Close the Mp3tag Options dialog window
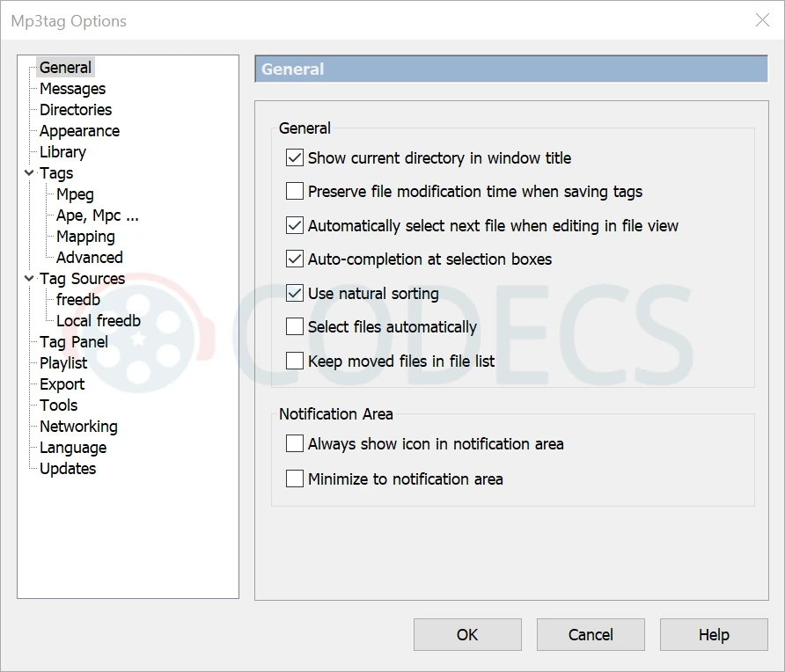Image resolution: width=785 pixels, height=672 pixels. (x=762, y=20)
